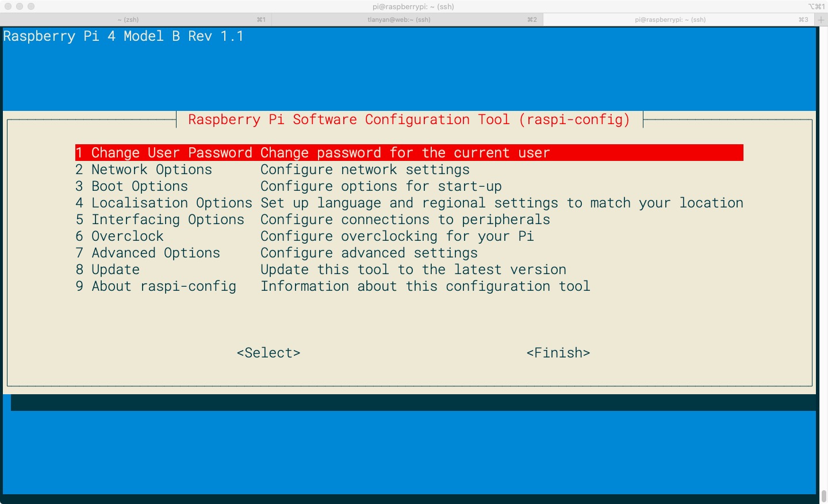This screenshot has height=504, width=828.
Task: Choose Network Options in raspi-config
Action: [x=151, y=170]
